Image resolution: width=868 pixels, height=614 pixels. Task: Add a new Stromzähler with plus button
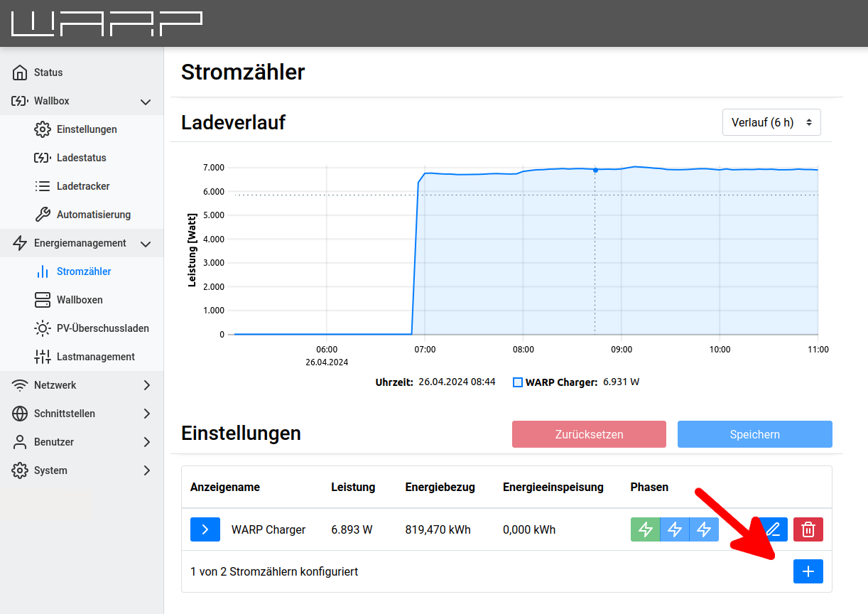pos(808,571)
